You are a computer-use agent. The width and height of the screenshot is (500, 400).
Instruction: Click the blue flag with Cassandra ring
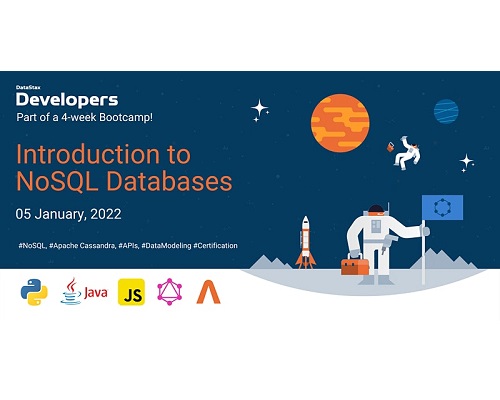tap(442, 207)
